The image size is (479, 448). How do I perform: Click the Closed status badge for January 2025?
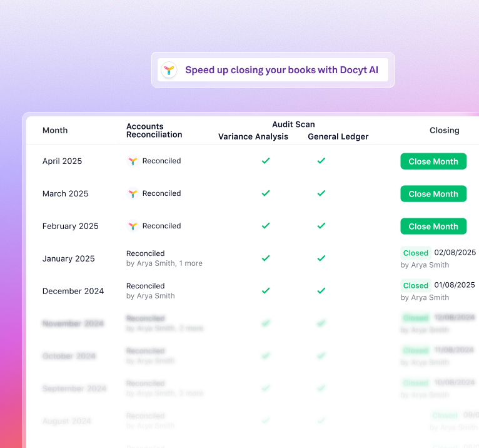click(x=416, y=253)
